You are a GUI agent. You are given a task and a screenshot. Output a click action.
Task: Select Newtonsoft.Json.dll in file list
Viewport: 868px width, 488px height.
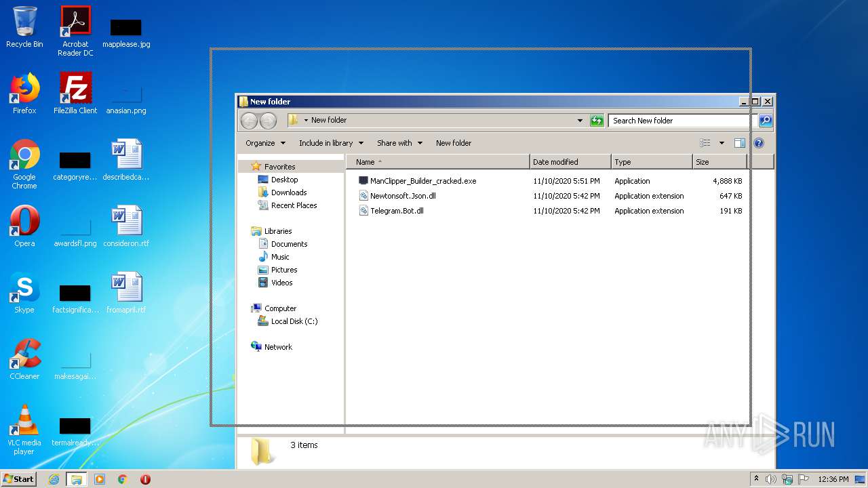pyautogui.click(x=397, y=196)
